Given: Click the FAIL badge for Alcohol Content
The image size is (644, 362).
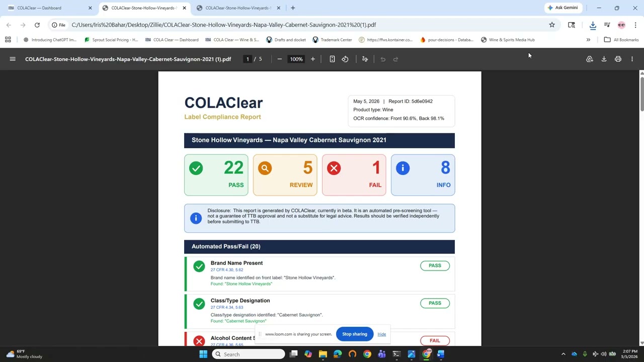Looking at the screenshot, I should [x=435, y=340].
